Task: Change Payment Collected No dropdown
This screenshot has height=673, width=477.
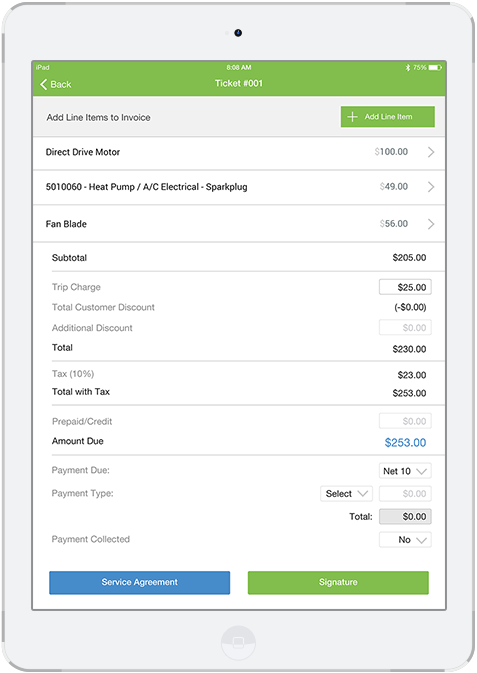Action: coord(405,540)
